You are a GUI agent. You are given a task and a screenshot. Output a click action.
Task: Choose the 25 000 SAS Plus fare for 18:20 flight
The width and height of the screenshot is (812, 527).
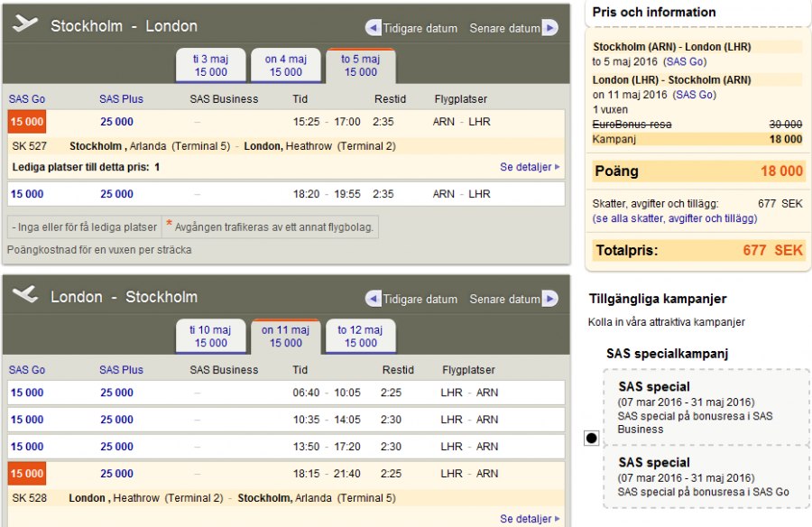pyautogui.click(x=116, y=194)
